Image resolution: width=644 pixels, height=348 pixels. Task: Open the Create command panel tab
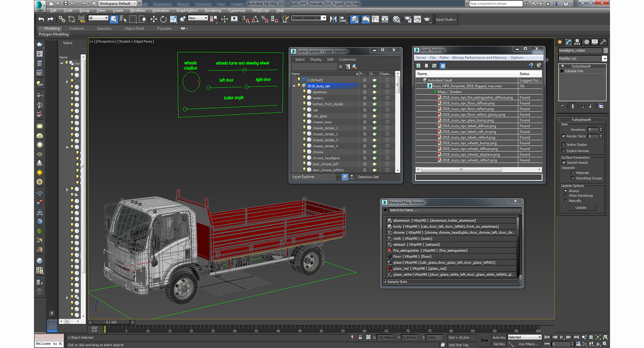coord(560,42)
